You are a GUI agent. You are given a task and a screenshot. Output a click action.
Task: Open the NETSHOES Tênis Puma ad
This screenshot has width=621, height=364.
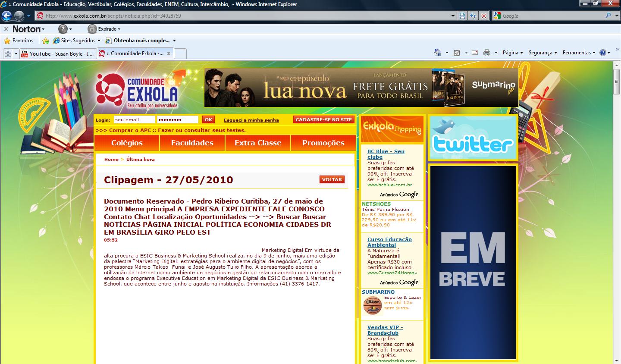click(389, 214)
